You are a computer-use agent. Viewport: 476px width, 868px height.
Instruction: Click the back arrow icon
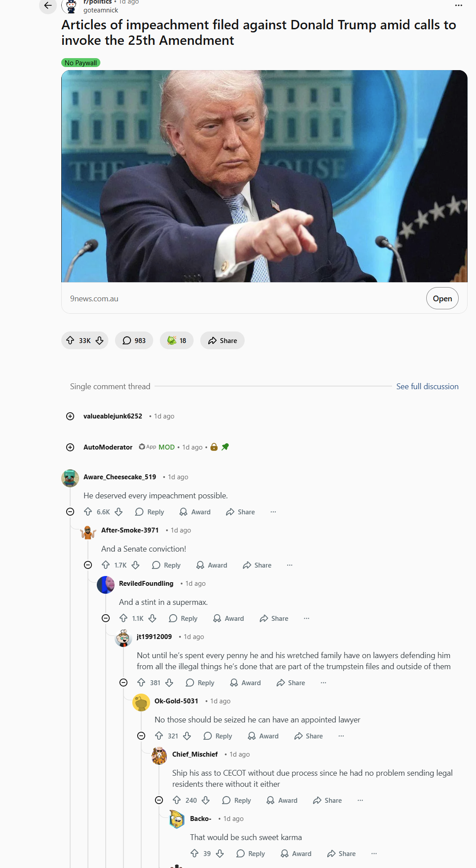pos(48,5)
